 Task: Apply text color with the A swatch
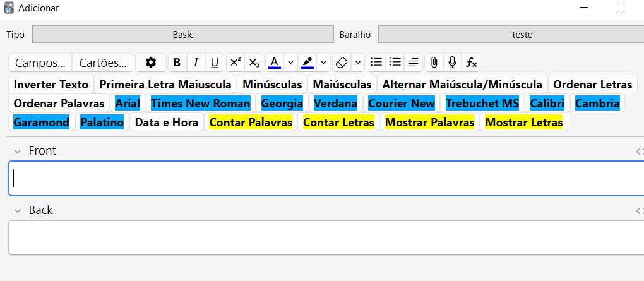click(x=274, y=63)
